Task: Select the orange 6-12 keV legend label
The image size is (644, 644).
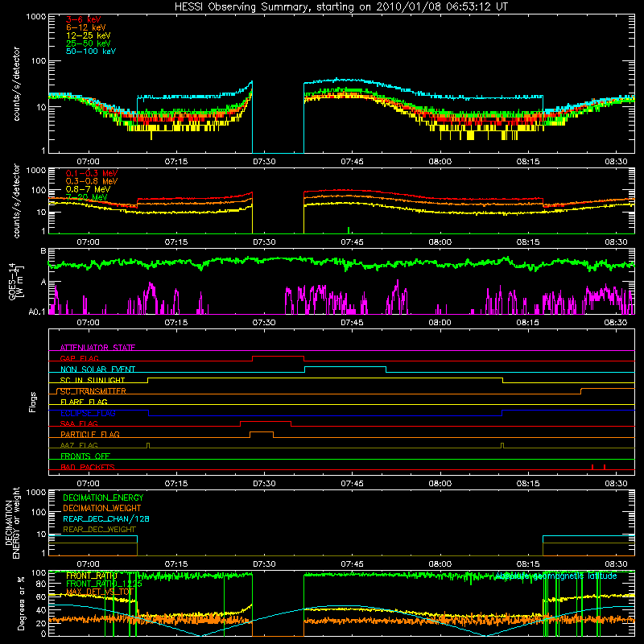Action: pyautogui.click(x=85, y=27)
